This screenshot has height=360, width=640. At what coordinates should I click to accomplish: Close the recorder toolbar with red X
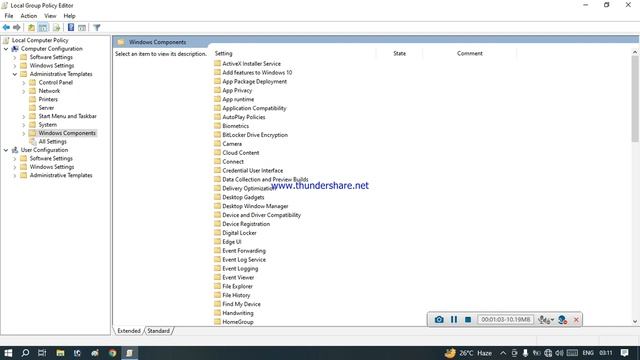click(x=576, y=320)
